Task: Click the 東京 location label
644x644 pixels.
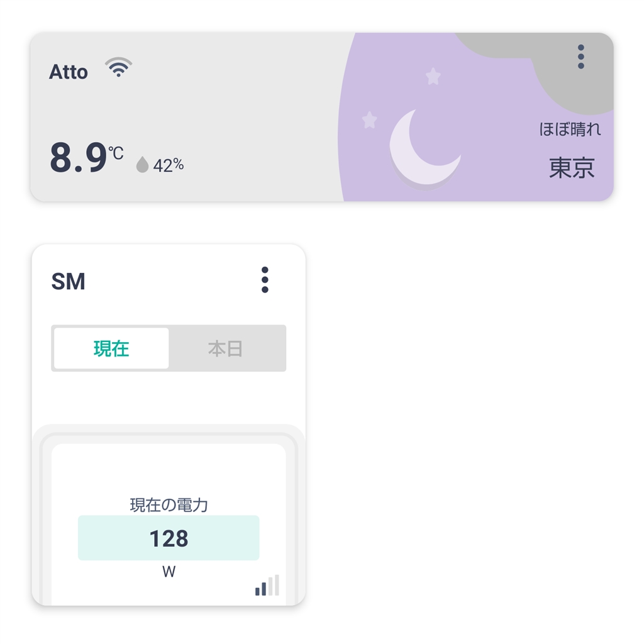Action: tap(572, 168)
